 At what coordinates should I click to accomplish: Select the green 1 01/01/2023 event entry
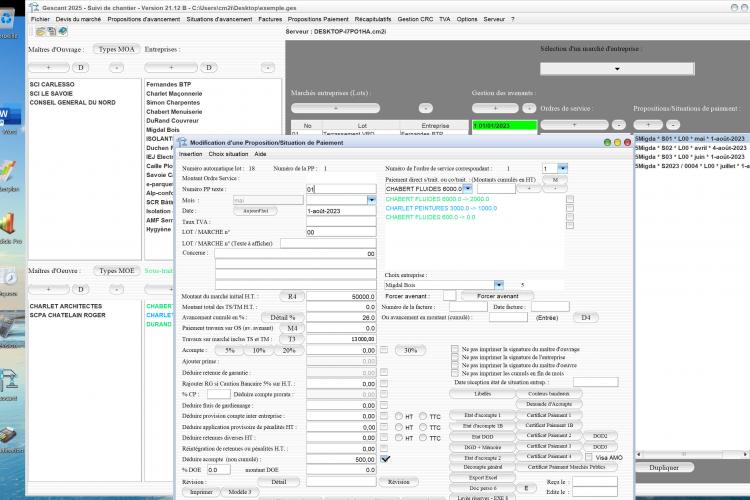pos(505,126)
